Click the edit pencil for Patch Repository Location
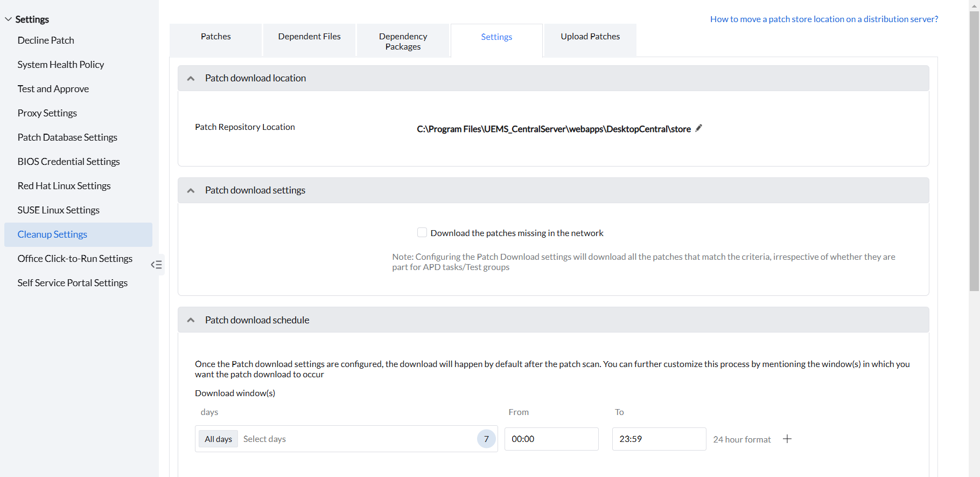This screenshot has height=477, width=980. 698,128
